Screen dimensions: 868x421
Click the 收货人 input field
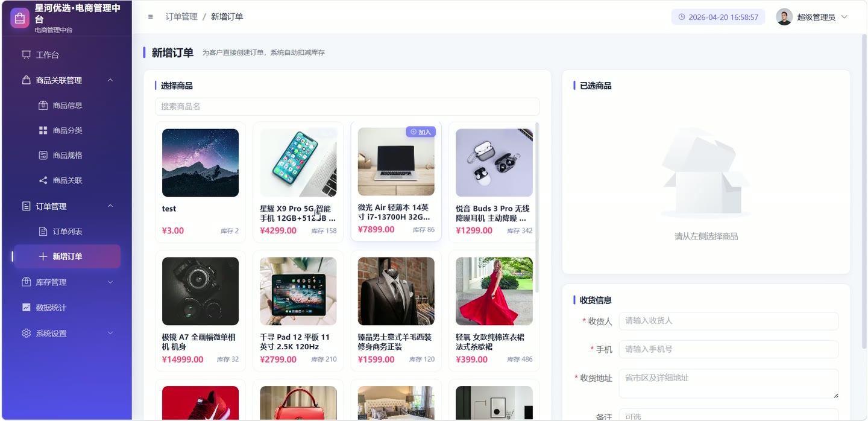click(x=728, y=321)
